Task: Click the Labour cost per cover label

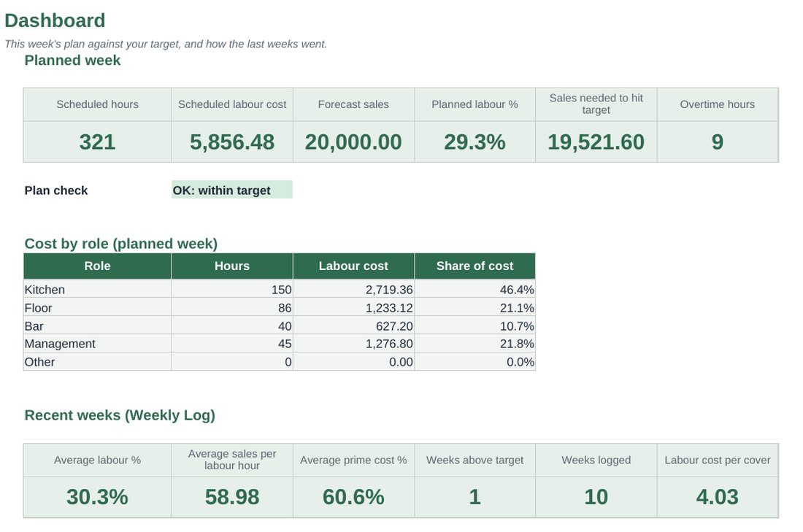Action: (718, 460)
